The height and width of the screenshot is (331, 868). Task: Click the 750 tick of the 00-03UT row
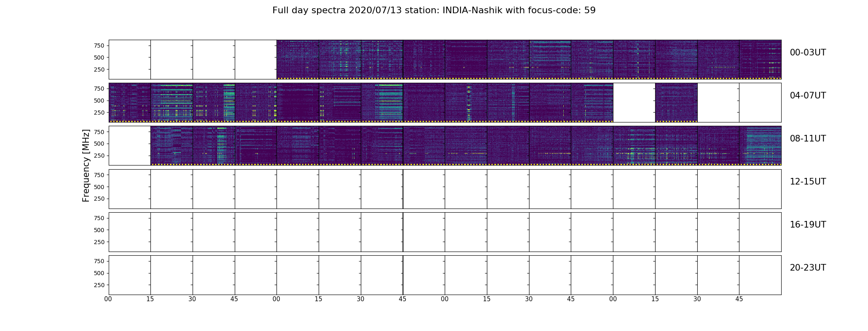99,46
